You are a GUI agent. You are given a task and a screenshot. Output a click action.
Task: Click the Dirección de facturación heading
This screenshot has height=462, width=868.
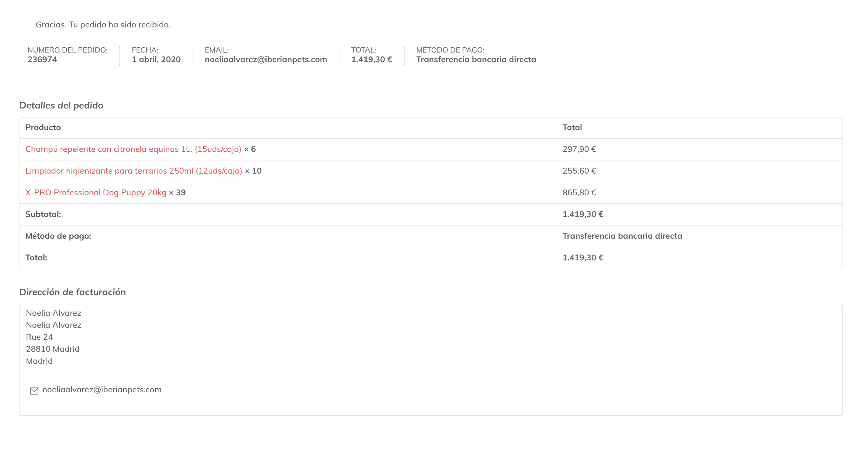click(73, 292)
